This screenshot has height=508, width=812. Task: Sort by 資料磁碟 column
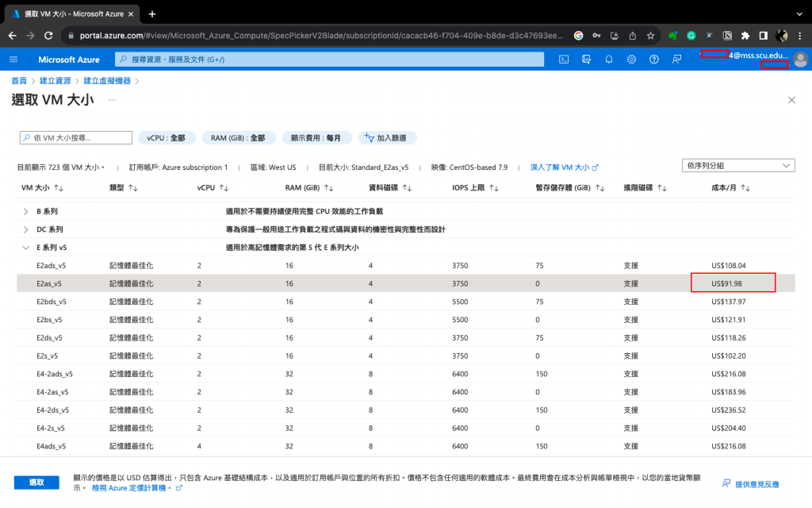(390, 187)
